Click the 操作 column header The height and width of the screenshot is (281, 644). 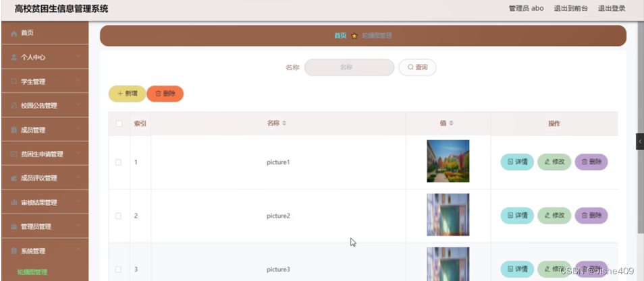[554, 123]
